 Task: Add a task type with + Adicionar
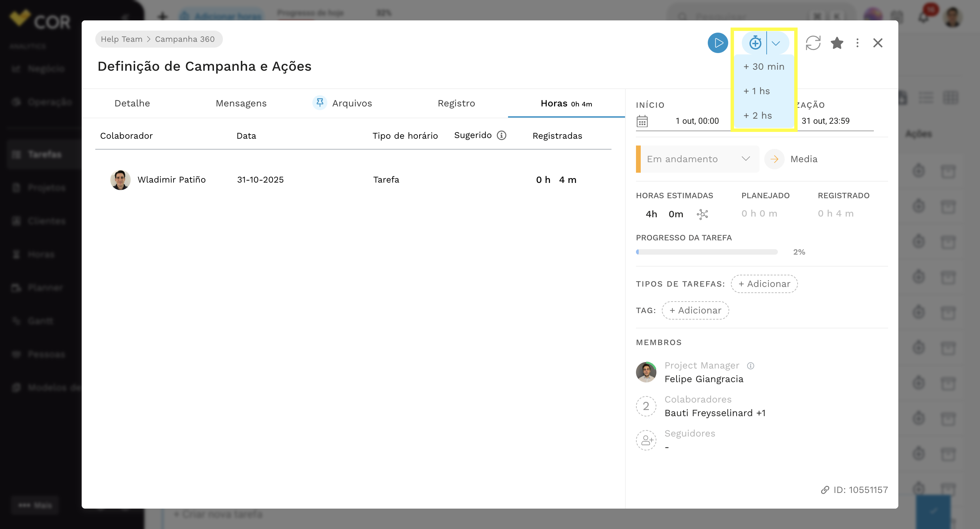pos(764,284)
